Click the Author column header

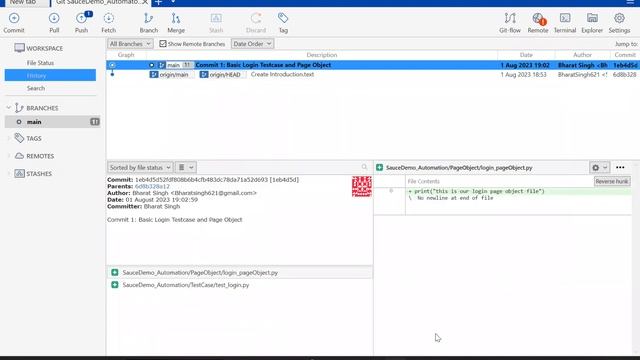coord(582,55)
